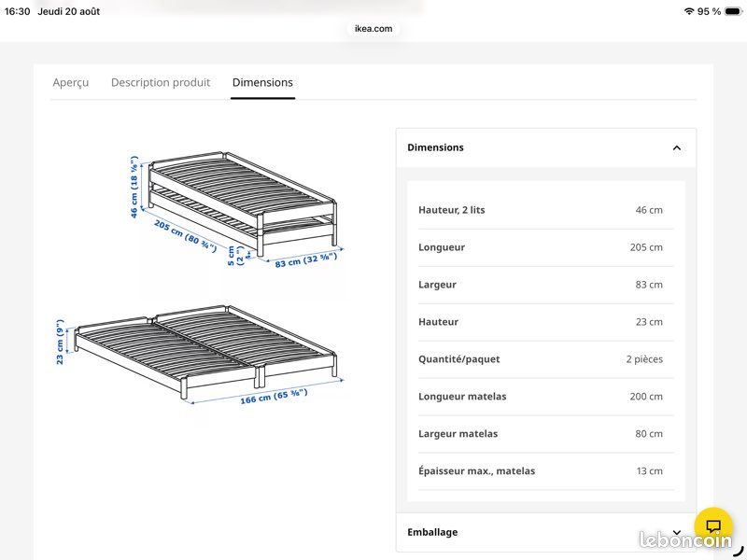Collapse the Dimensions section chevron
Screen dimensions: 747x560
pyautogui.click(x=676, y=147)
